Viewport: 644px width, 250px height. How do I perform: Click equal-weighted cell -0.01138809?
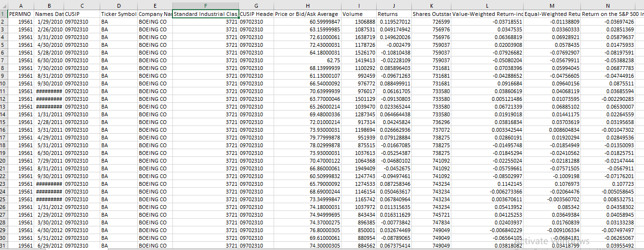pos(552,22)
